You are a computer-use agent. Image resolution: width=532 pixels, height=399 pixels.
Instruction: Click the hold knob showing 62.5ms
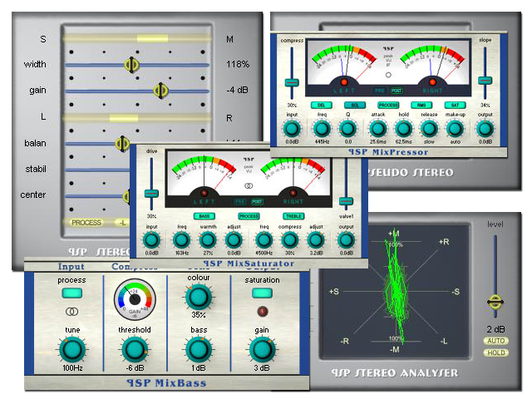click(x=403, y=129)
